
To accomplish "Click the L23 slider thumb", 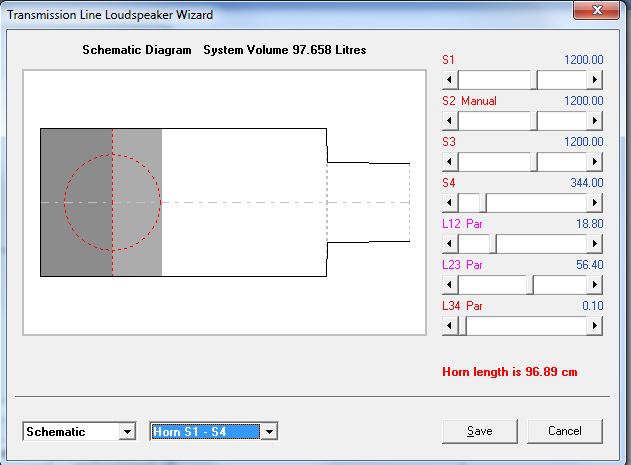I will coord(530,285).
